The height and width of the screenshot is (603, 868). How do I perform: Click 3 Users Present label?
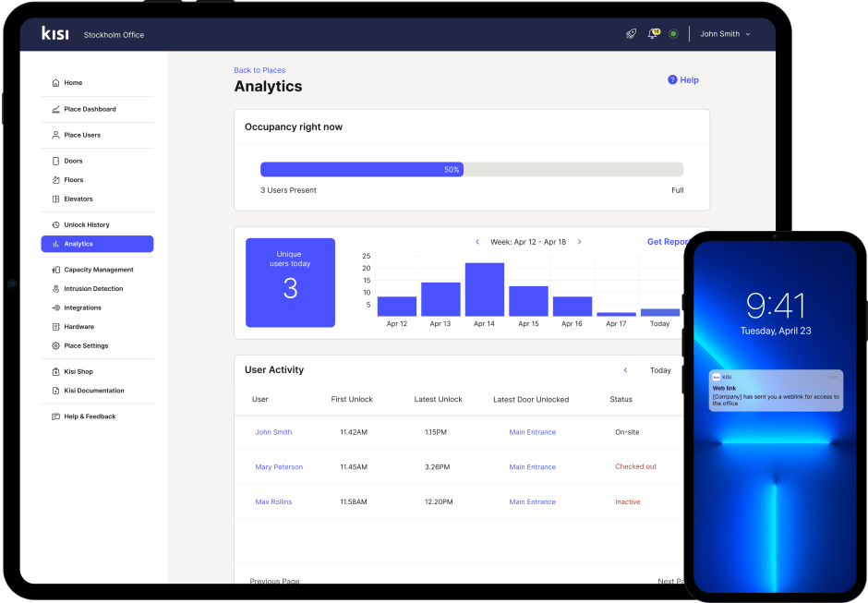(288, 190)
